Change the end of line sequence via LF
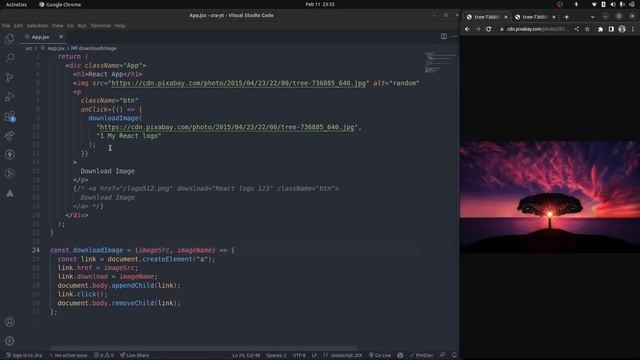The image size is (640, 360). (314, 356)
